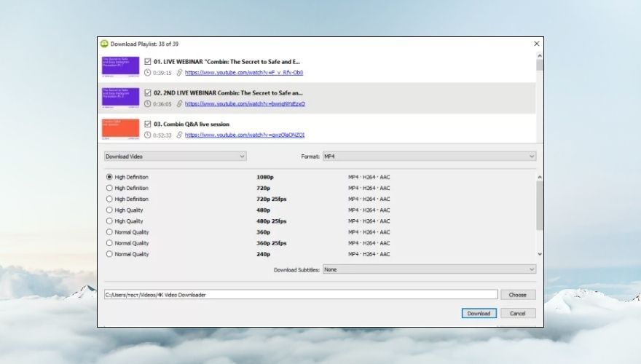Click thumbnail of 02. 2ND LIVE WEBINAR
The width and height of the screenshot is (641, 364).
[121, 98]
